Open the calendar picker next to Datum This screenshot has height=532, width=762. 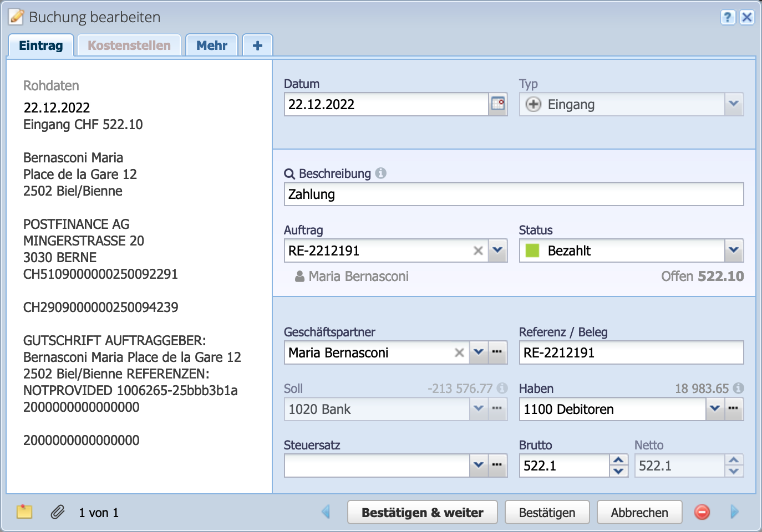[x=497, y=104]
